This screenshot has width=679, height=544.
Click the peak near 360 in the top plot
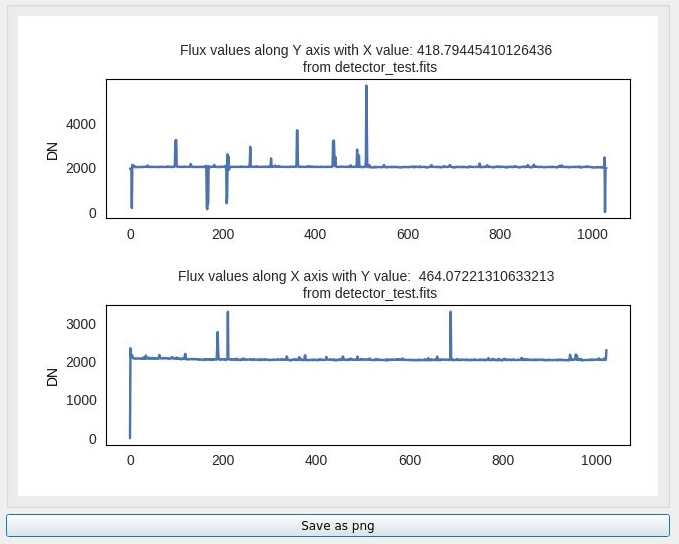(x=297, y=131)
